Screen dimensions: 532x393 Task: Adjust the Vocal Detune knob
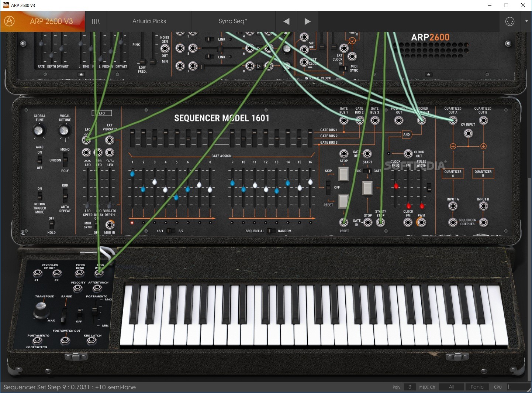(64, 130)
